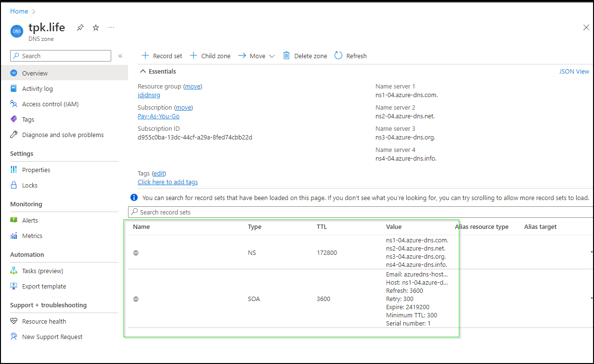This screenshot has height=364, width=594.
Task: Click the DNS zone icon beside tpk.life
Action: tap(16, 31)
